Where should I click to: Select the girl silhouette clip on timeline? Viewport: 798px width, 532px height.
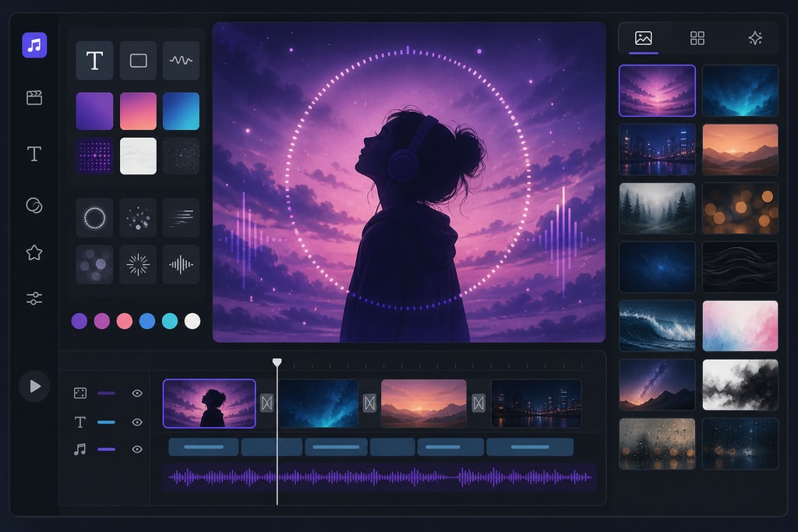point(209,403)
